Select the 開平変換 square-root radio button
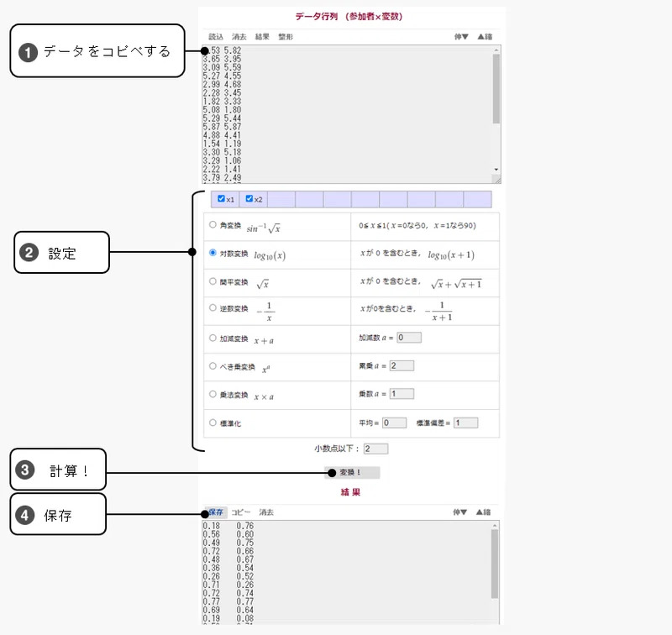This screenshot has width=672, height=635. pos(213,281)
